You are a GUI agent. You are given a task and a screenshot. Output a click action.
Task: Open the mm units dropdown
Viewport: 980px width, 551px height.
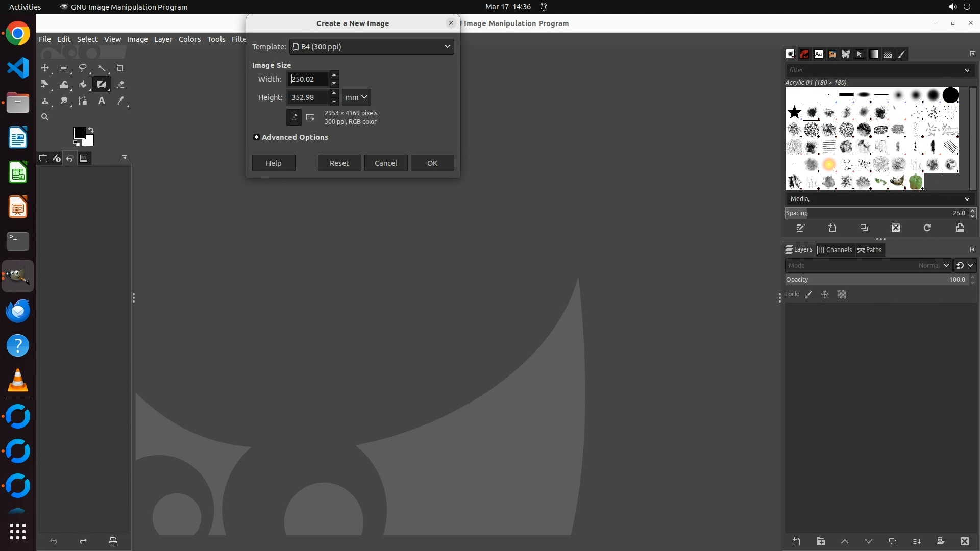coord(356,97)
